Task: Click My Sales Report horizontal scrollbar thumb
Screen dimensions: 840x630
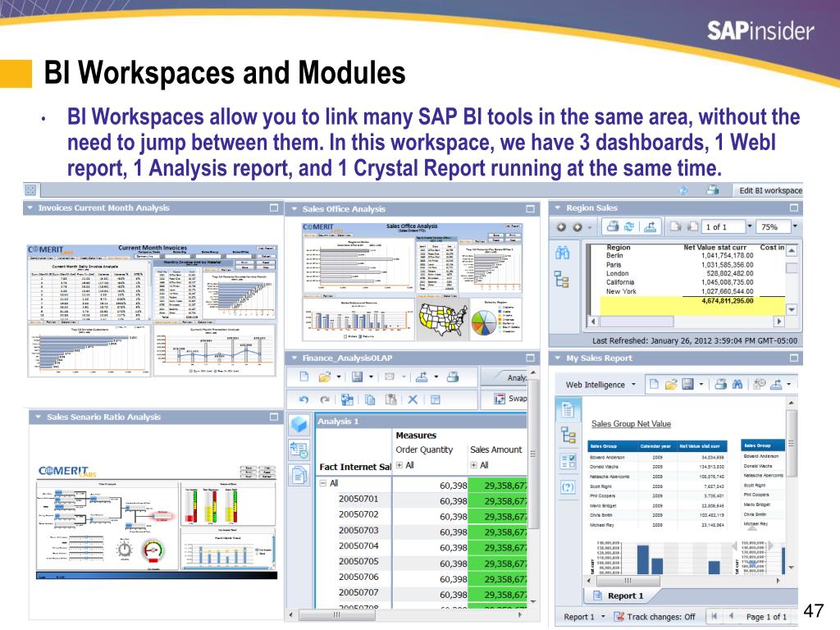Action: coord(628,581)
